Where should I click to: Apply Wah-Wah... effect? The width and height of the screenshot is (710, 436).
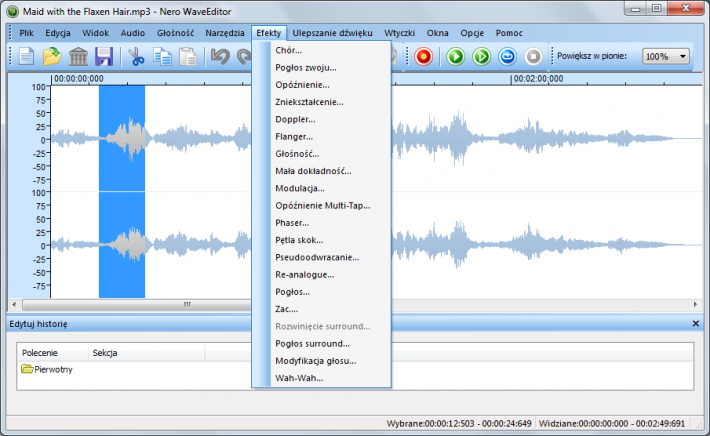[321, 378]
